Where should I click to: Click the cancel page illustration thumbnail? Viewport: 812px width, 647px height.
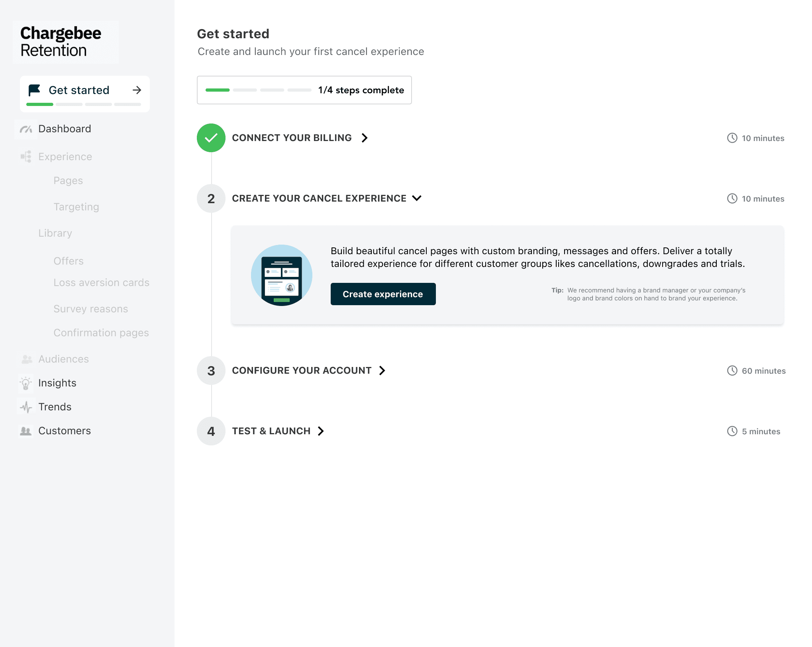(x=282, y=275)
